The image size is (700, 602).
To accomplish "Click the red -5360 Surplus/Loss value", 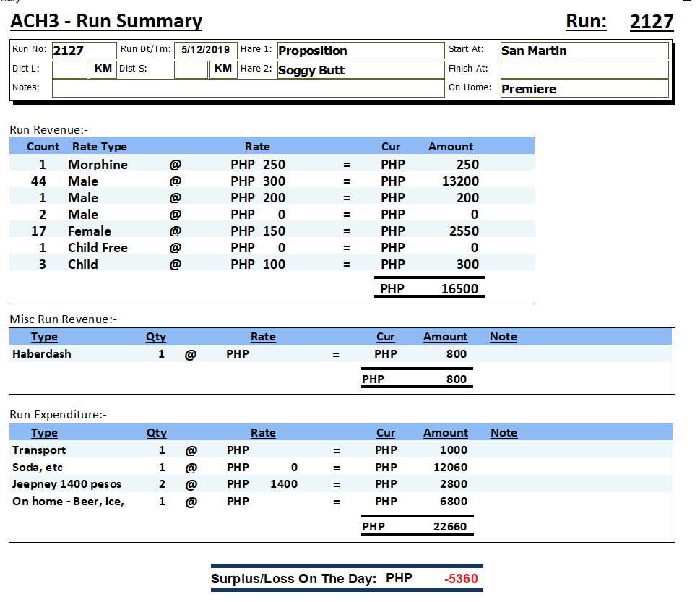I will point(461,579).
